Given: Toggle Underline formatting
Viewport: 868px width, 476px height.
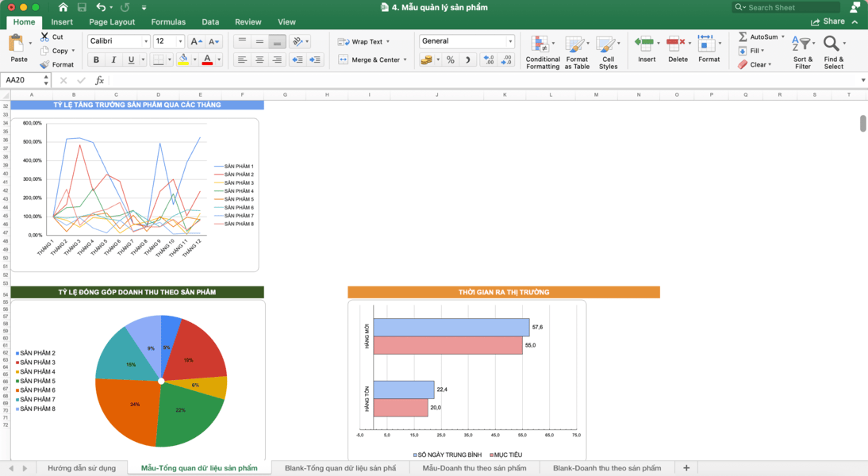Looking at the screenshot, I should 131,60.
